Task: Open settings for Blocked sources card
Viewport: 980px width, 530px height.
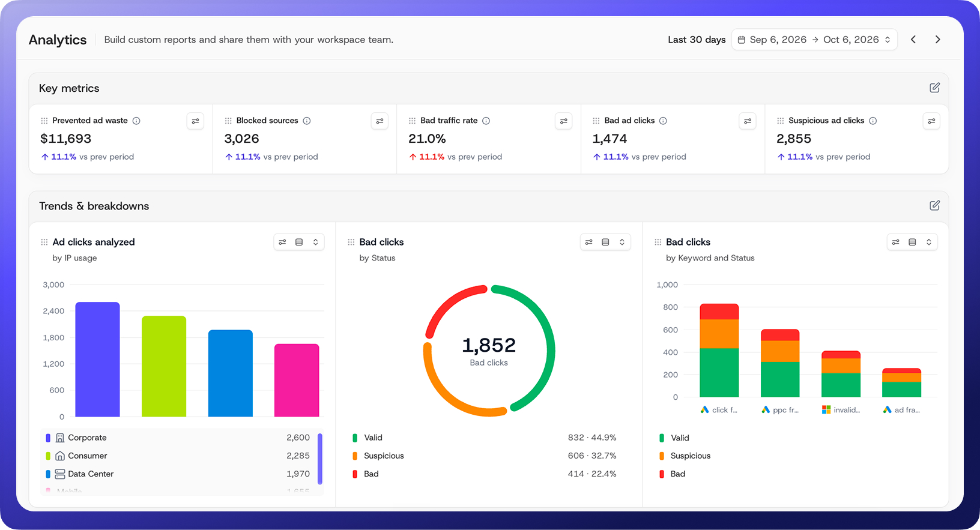Action: pos(380,121)
